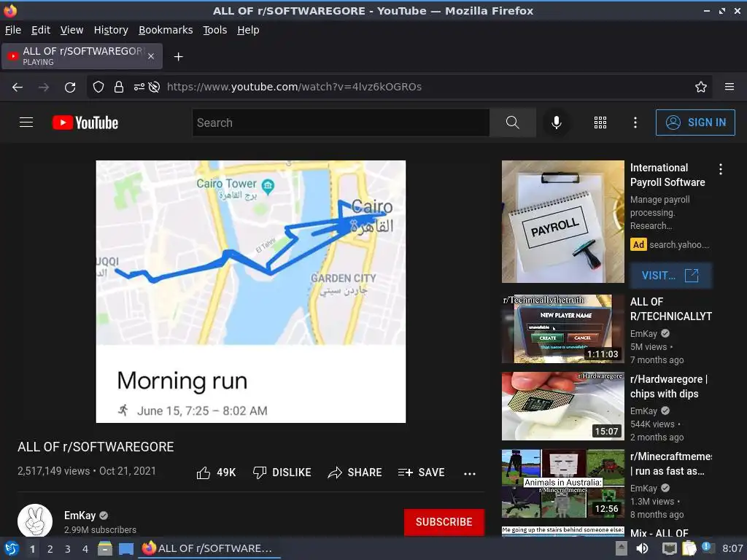
Task: Switch to workspace 1 in taskbar
Action: [x=32, y=549]
